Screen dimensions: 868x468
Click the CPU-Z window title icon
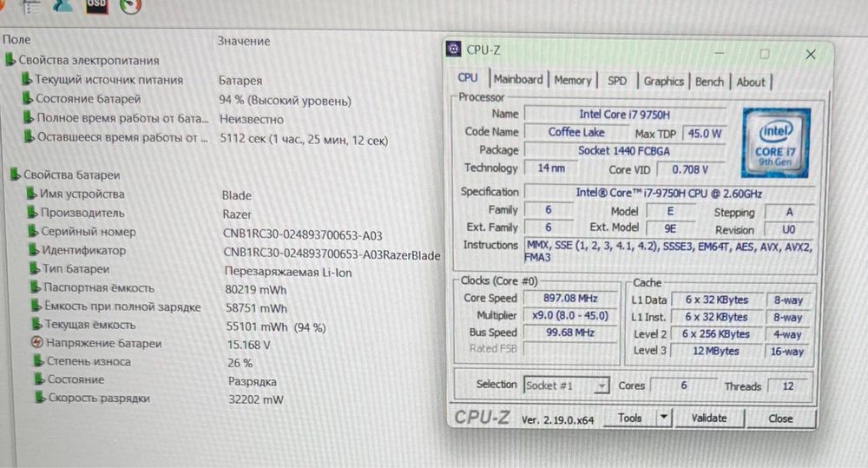453,49
